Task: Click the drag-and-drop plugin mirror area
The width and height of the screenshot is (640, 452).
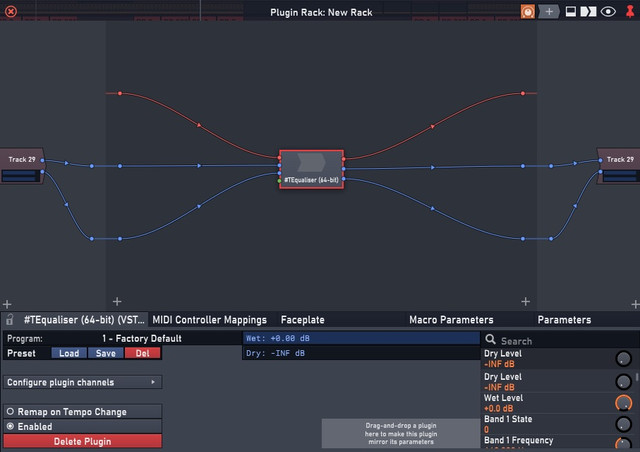Action: pyautogui.click(x=401, y=433)
